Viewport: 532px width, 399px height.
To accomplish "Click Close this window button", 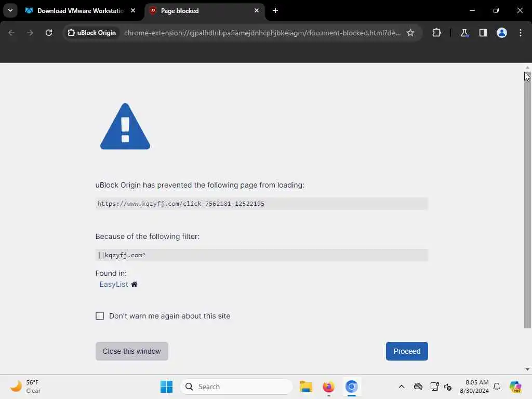I will [x=131, y=351].
